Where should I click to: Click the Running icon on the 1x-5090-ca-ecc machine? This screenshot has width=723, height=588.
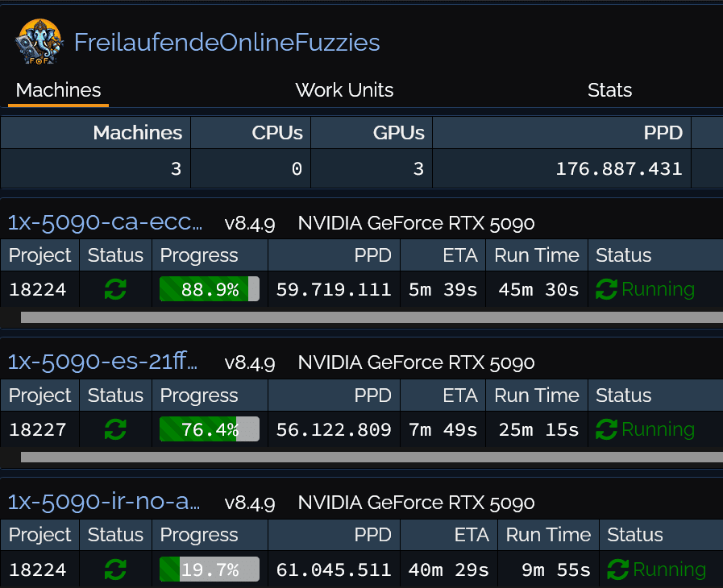pos(606,290)
